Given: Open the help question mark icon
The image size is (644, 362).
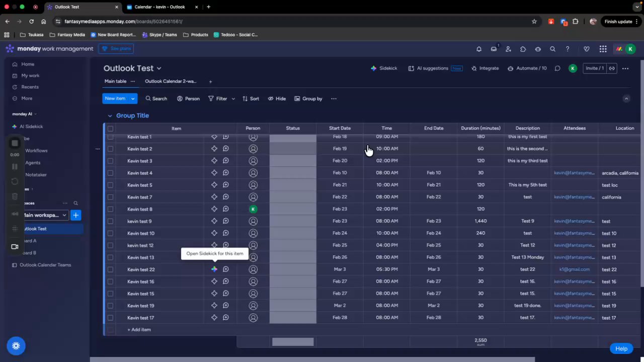Looking at the screenshot, I should (x=568, y=49).
